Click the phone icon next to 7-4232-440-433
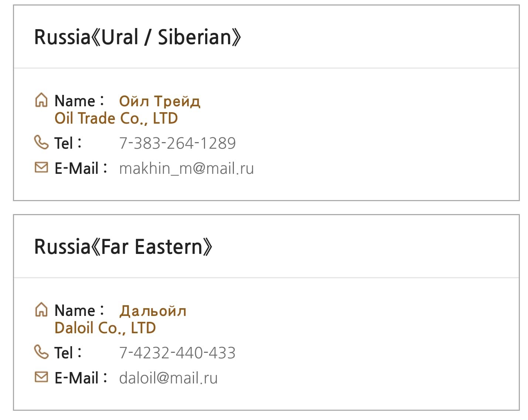The image size is (528, 420). [41, 352]
